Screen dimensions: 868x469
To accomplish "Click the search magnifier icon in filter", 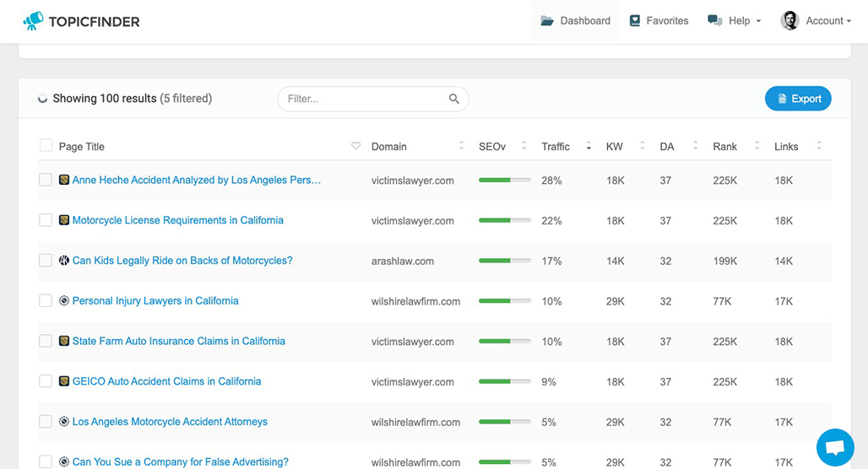I will tap(454, 99).
